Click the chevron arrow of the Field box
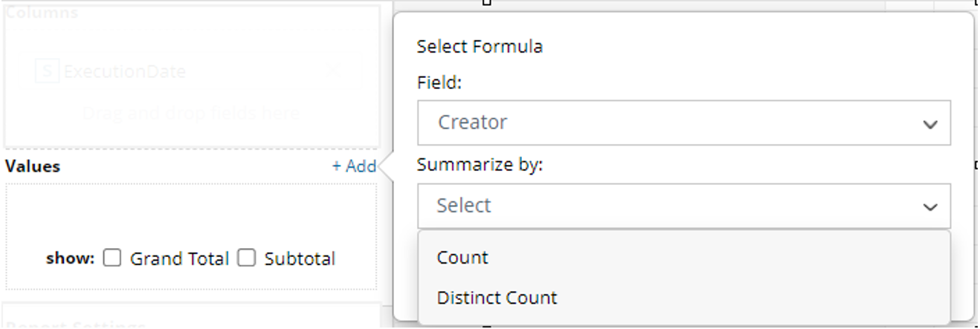Screen dimensions: 980x329 click(929, 124)
